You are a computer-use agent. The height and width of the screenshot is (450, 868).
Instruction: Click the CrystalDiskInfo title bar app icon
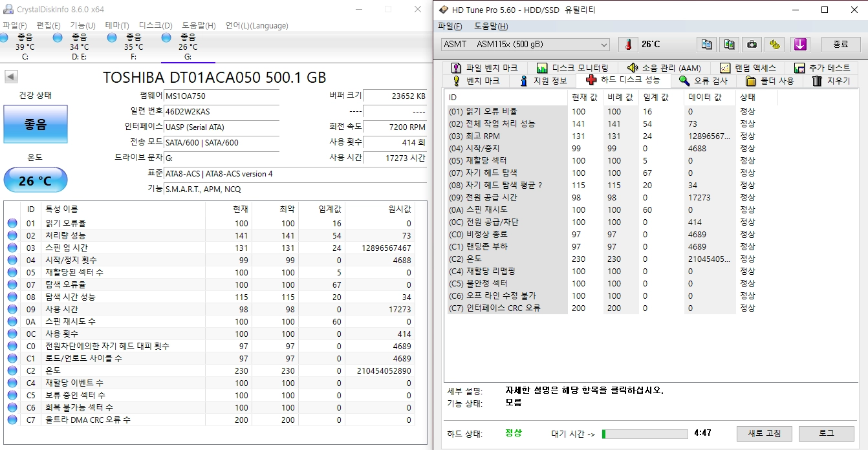[x=8, y=10]
